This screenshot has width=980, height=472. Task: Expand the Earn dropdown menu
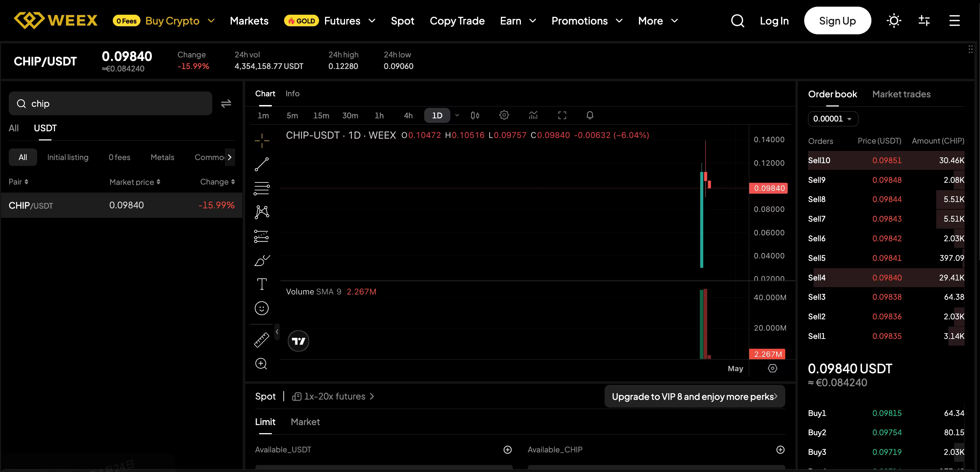[x=533, y=21]
